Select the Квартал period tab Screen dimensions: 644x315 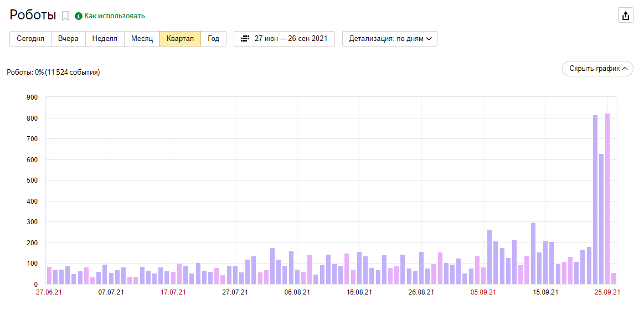(x=180, y=39)
